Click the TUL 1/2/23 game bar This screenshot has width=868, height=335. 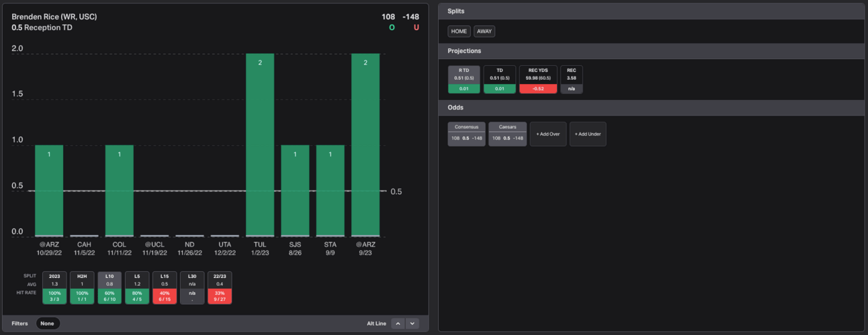click(x=259, y=144)
